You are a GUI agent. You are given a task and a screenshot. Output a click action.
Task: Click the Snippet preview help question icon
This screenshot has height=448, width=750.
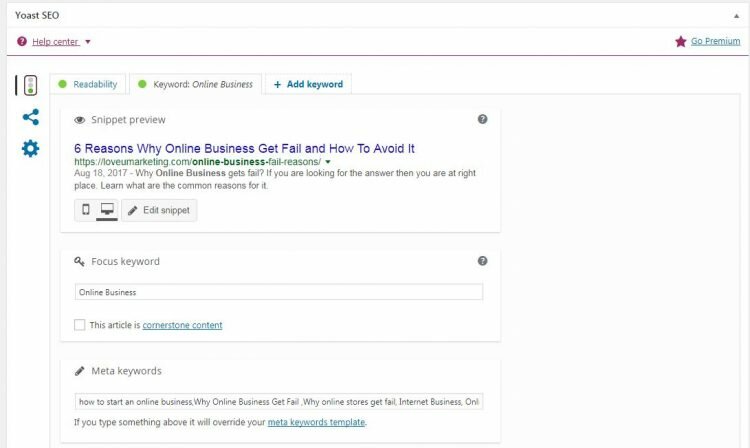[x=483, y=119]
